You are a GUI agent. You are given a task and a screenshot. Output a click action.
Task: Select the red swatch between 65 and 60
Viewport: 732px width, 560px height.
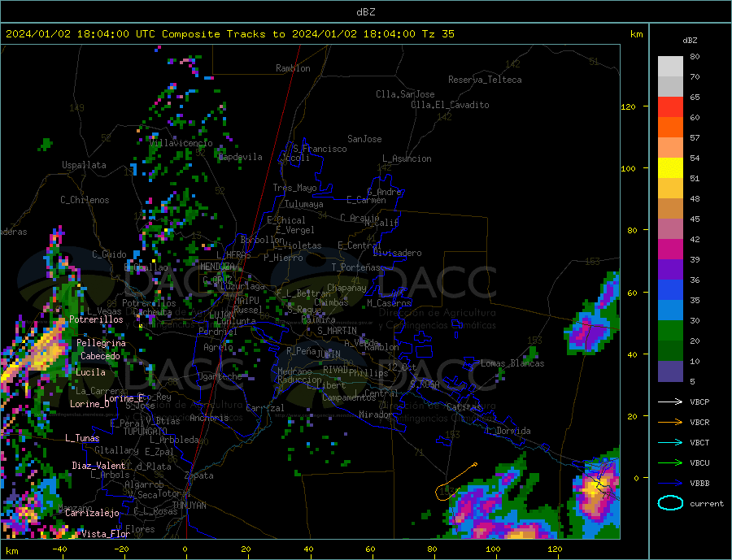coord(670,106)
